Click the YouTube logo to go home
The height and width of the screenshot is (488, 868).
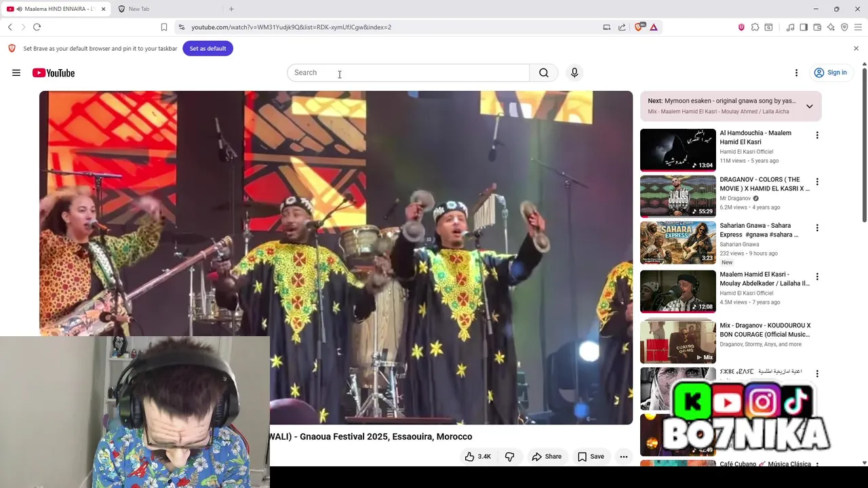54,73
